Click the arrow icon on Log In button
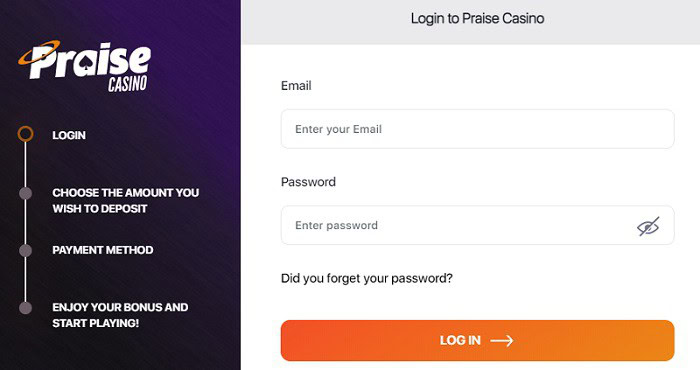This screenshot has width=700, height=370. click(x=502, y=341)
